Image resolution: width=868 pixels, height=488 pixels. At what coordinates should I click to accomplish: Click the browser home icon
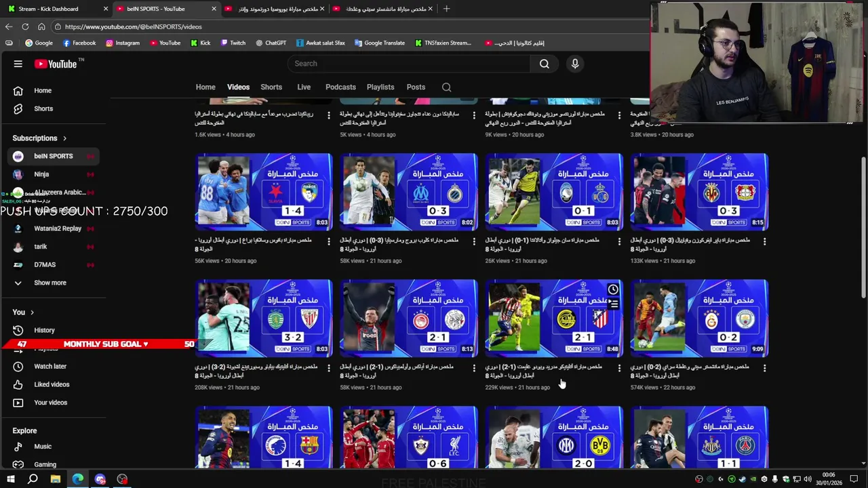coord(41,26)
